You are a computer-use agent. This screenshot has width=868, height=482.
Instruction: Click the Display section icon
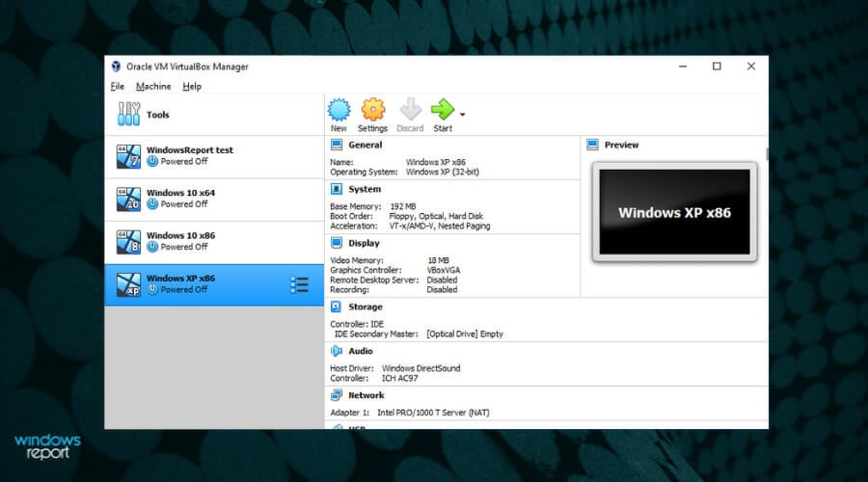pos(336,243)
